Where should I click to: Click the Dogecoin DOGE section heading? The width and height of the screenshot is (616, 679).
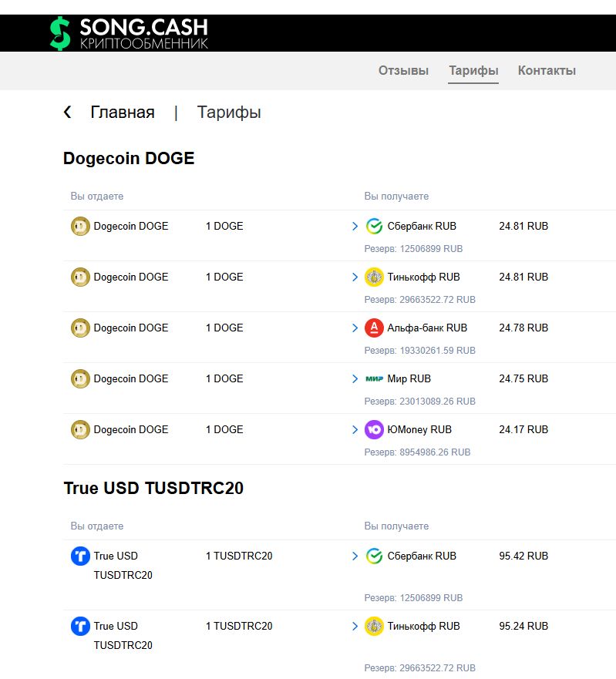point(129,159)
